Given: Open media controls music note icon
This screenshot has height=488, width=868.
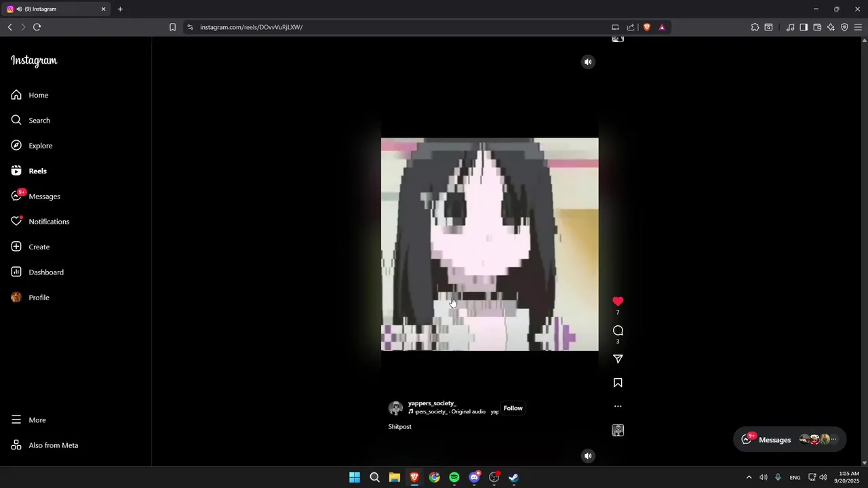Looking at the screenshot, I should click(x=790, y=27).
